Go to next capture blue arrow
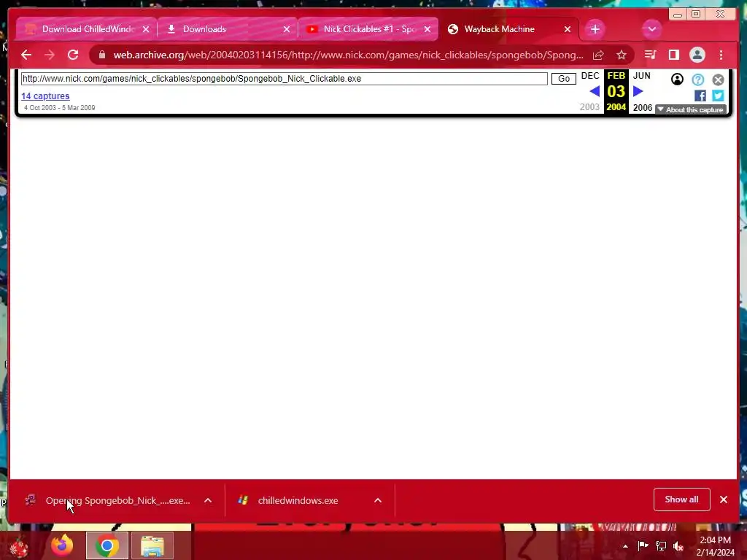This screenshot has height=560, width=747. click(x=638, y=91)
